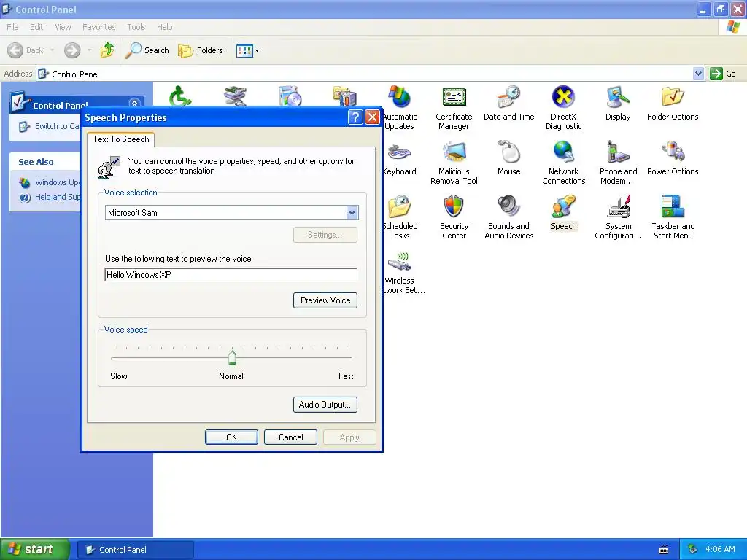Open Taskbar and Start Menu icon
This screenshot has width=747, height=560.
click(673, 206)
